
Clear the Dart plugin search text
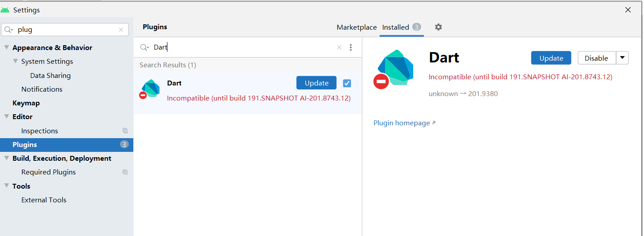(339, 47)
